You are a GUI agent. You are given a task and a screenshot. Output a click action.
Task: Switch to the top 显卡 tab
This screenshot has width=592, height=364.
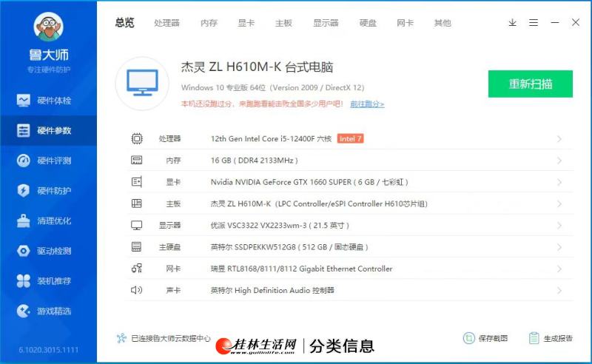246,23
